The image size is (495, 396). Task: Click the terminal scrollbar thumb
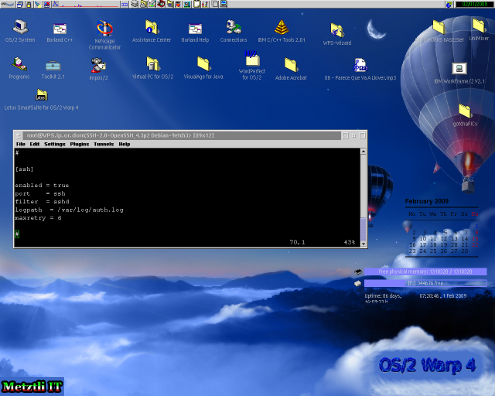pos(363,229)
